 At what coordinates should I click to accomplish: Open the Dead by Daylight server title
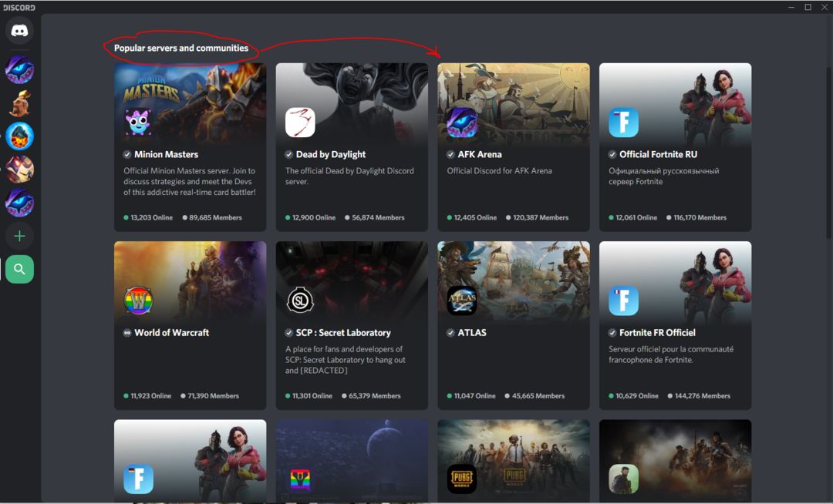coord(330,154)
